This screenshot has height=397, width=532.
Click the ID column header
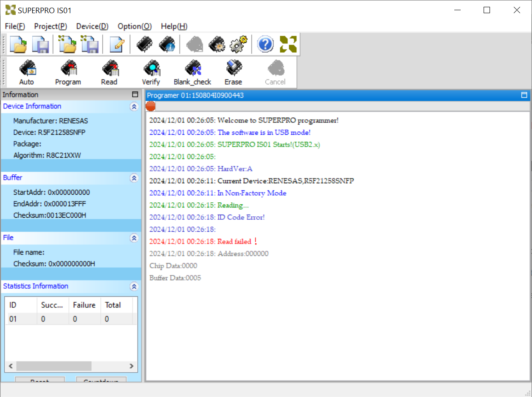click(x=21, y=305)
